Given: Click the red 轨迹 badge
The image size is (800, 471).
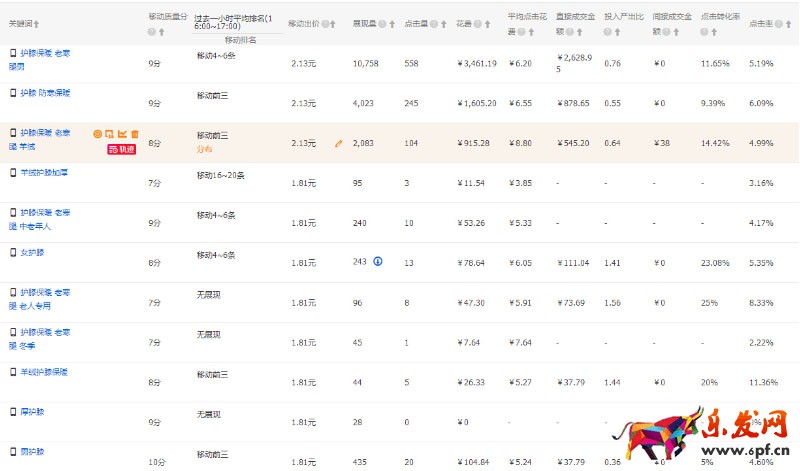Looking at the screenshot, I should [121, 149].
